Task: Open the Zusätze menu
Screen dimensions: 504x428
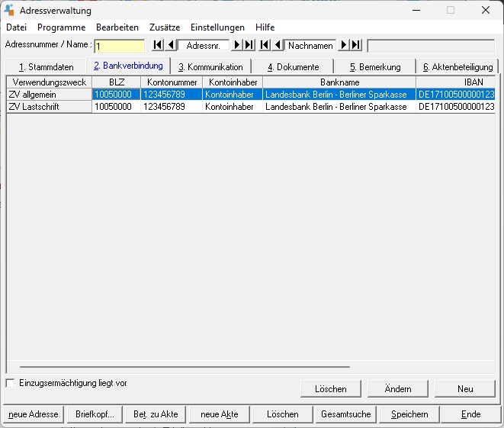Action: tap(165, 27)
